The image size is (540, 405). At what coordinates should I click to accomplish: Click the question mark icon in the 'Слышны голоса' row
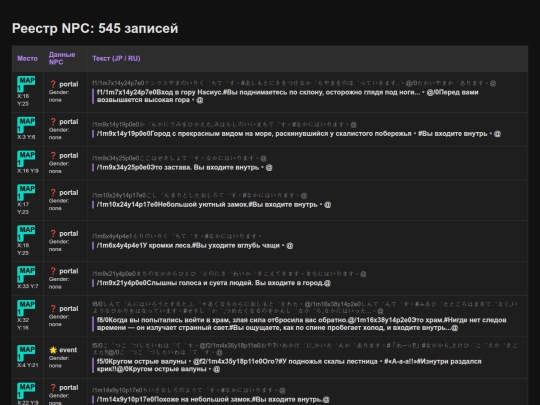click(x=53, y=271)
